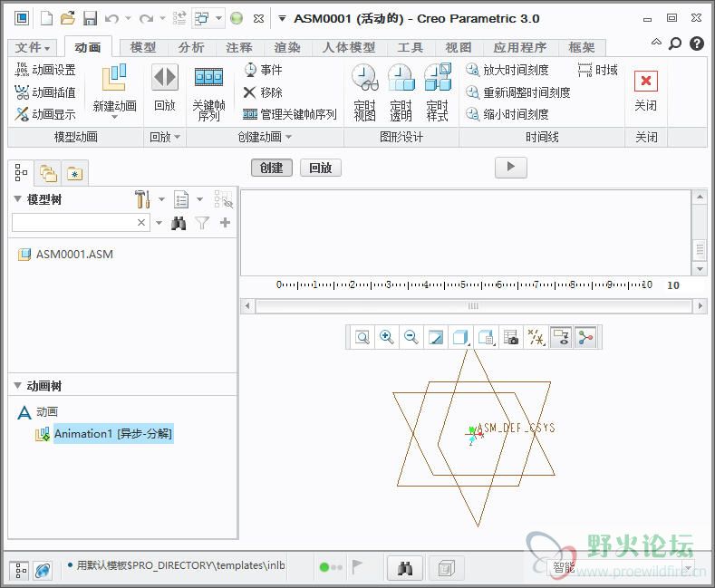
Task: Zoom out time scale (缩小时间刻度)
Action: click(x=507, y=114)
